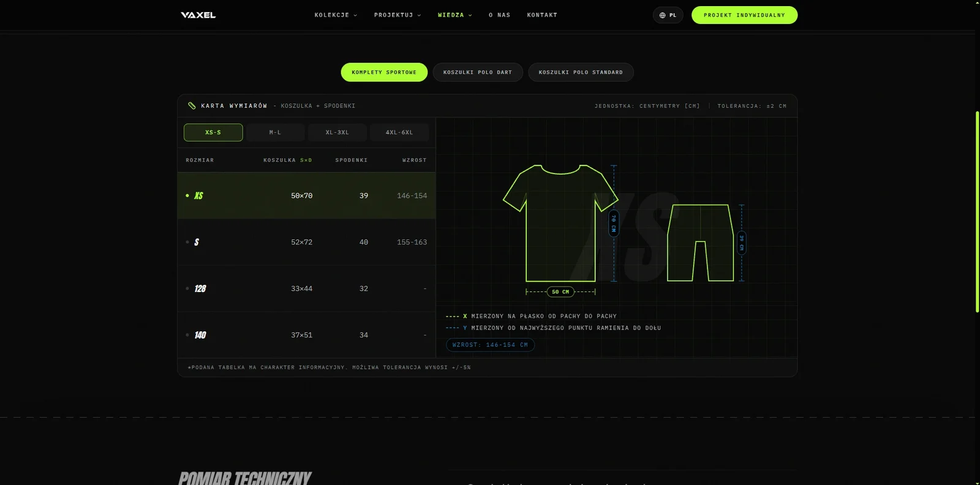Screen dimensions: 980x485
Task: Select the 140 size row
Action: tap(306, 335)
